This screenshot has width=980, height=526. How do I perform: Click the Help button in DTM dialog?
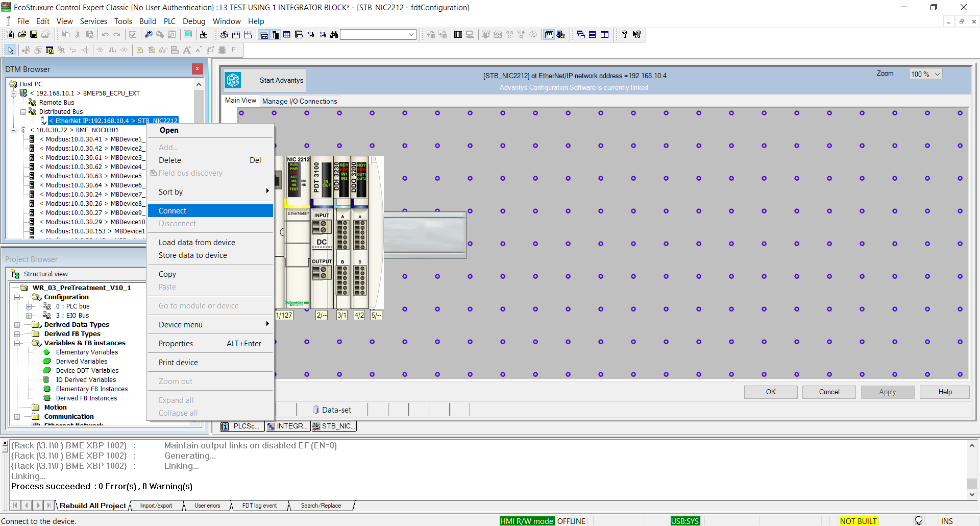click(x=945, y=392)
